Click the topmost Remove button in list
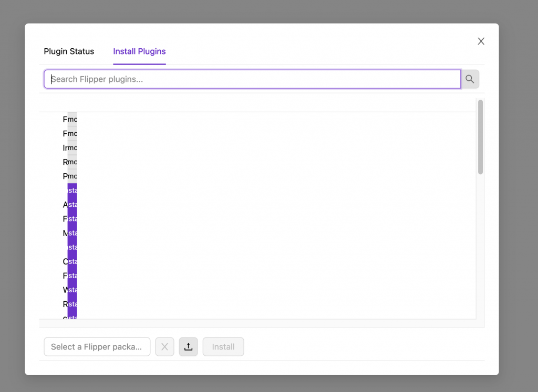The height and width of the screenshot is (392, 538). (x=73, y=119)
